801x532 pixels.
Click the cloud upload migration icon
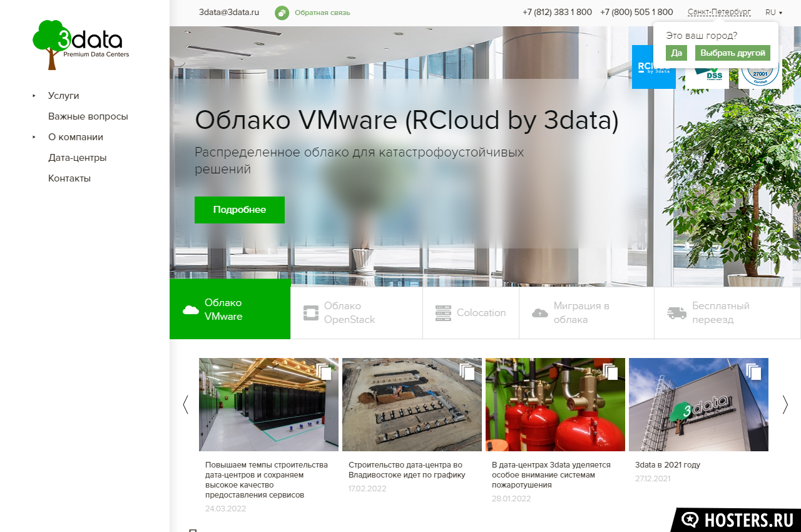point(540,312)
